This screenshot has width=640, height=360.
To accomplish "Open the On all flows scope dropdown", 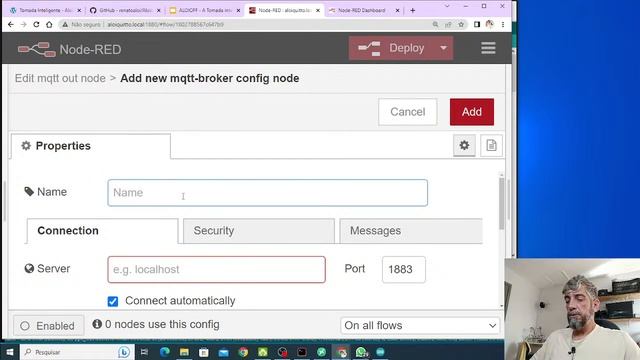I will coord(420,325).
